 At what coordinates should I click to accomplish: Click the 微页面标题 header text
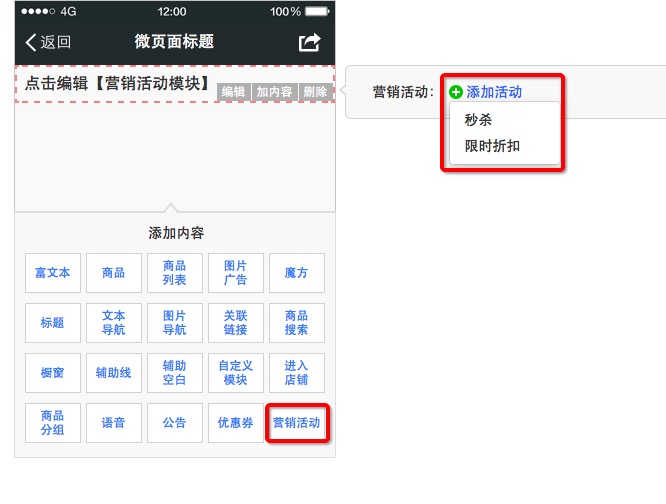click(174, 42)
